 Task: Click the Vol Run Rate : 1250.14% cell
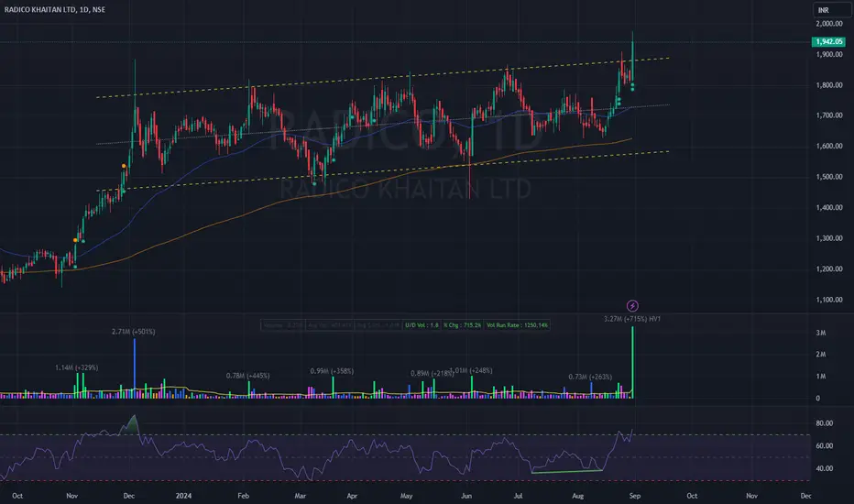click(517, 325)
